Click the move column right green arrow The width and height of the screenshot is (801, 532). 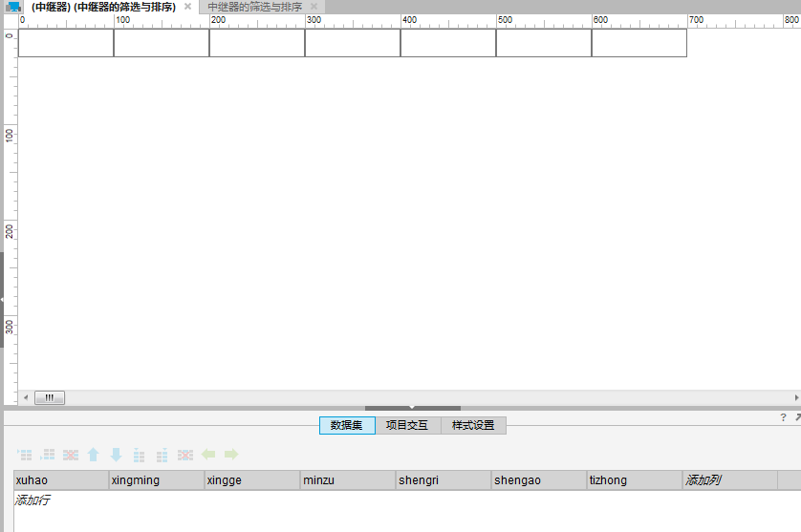point(231,454)
